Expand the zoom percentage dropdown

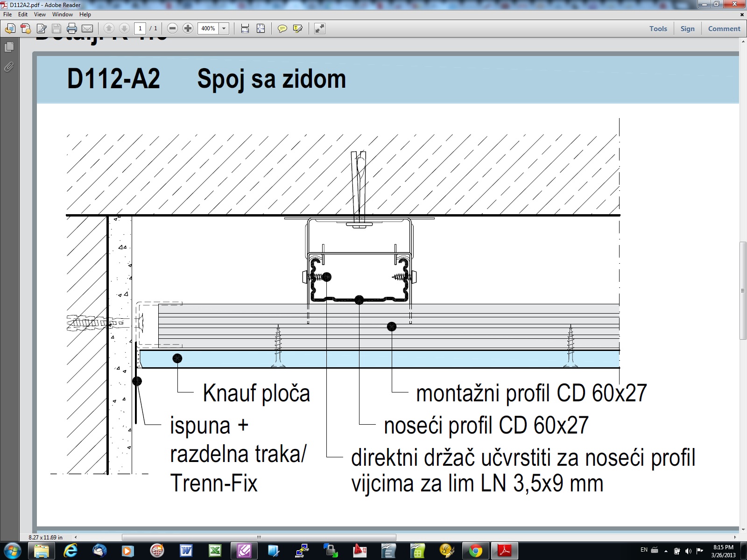click(224, 29)
